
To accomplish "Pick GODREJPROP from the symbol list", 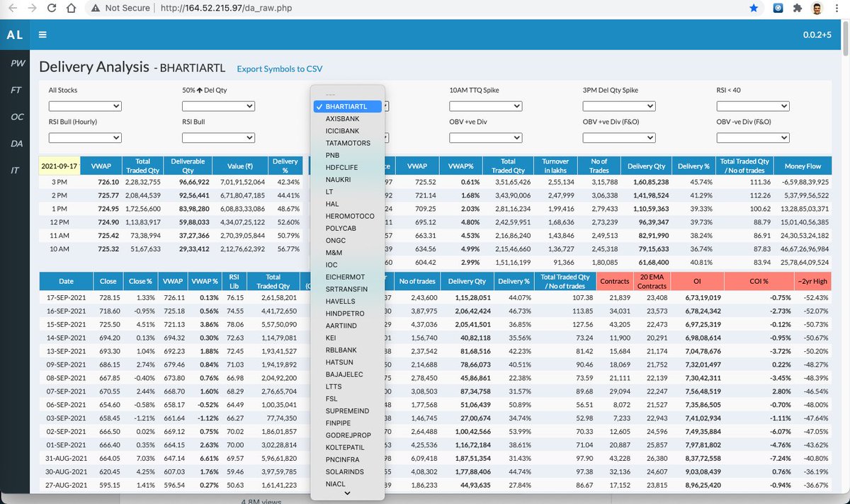I will click(x=348, y=436).
